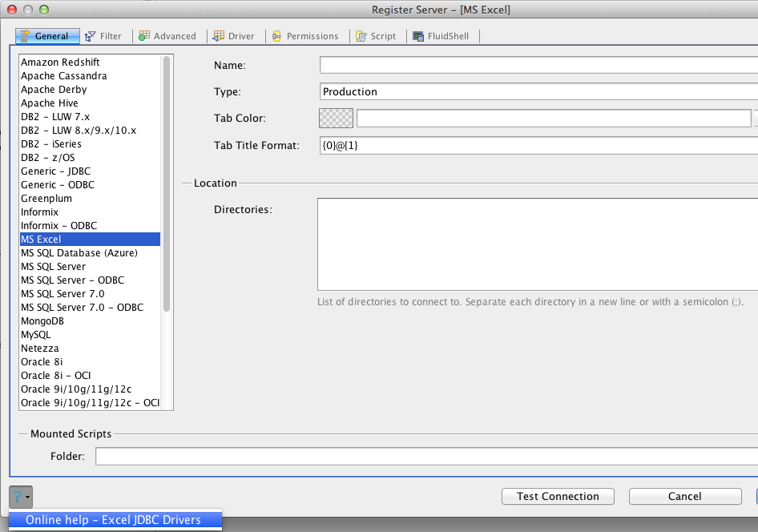Open the Advanced tab
758x532 pixels.
[167, 36]
